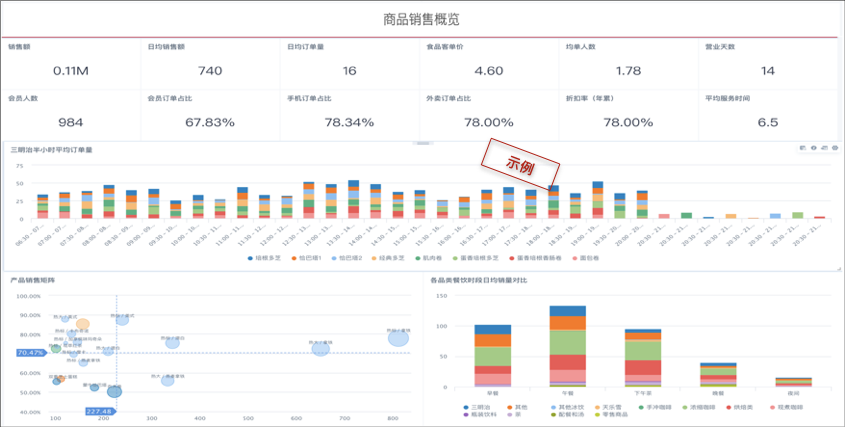Viewport: 845px width, 427px height.
Task: Toggle 烘焙类 legend entry
Action: (740, 407)
